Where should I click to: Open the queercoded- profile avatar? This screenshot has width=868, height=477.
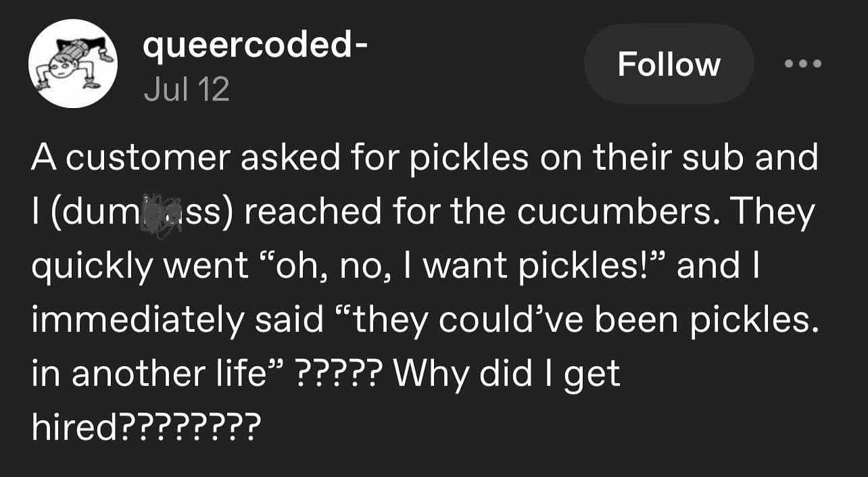pos(73,64)
